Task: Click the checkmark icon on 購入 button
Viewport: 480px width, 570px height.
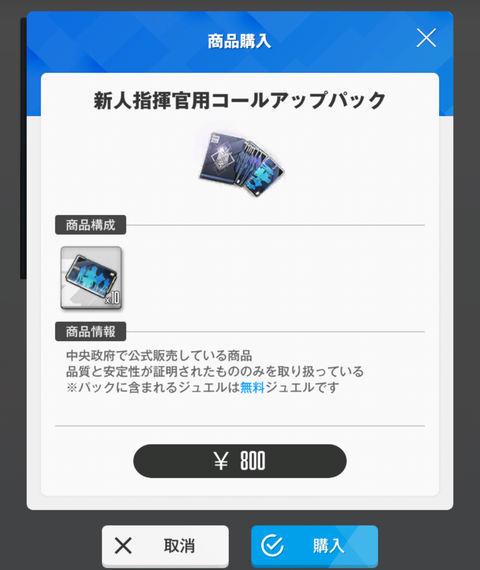Action: 272,546
